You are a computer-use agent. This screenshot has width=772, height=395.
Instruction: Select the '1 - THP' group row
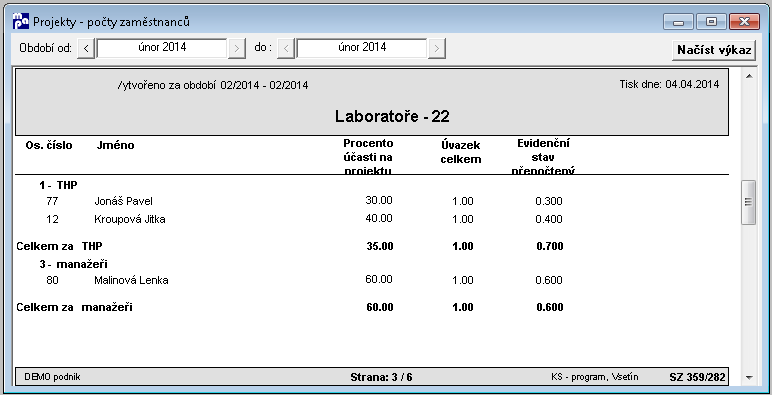click(59, 185)
